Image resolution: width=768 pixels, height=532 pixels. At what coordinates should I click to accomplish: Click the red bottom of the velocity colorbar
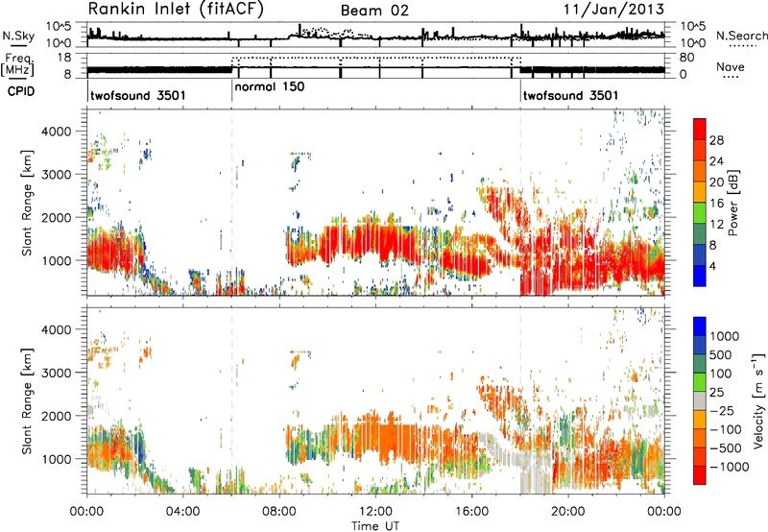700,475
